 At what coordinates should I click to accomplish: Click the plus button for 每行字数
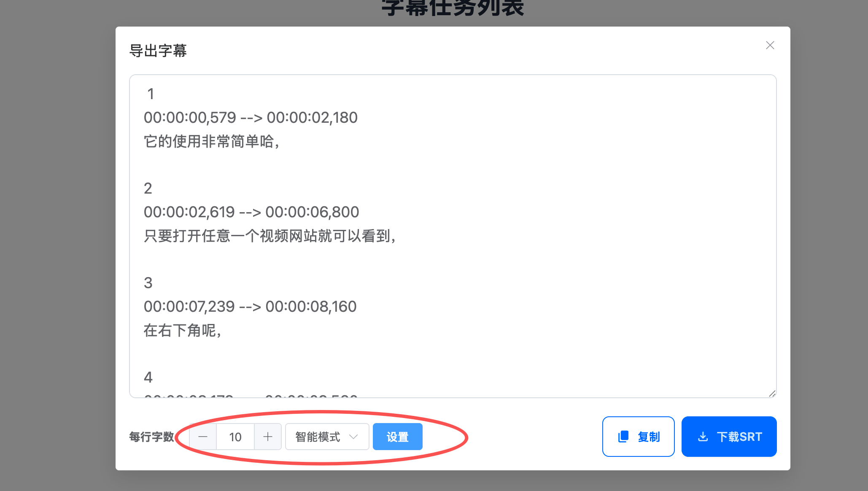(x=268, y=437)
